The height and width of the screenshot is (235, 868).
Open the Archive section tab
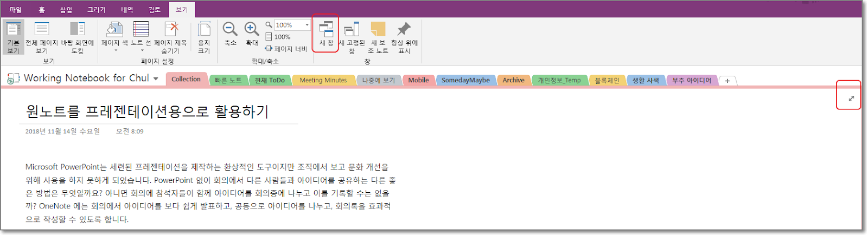513,80
